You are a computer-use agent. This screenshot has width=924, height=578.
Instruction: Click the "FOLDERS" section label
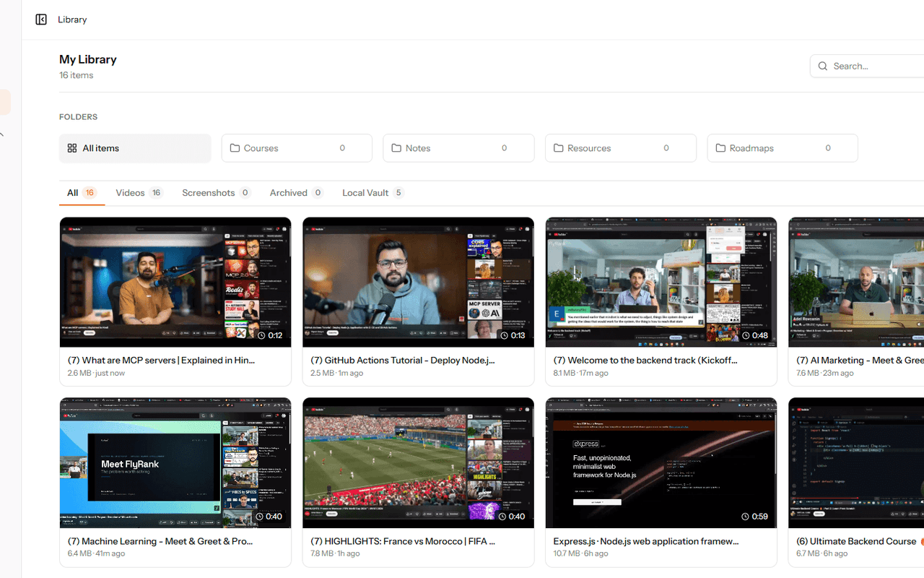coord(79,117)
